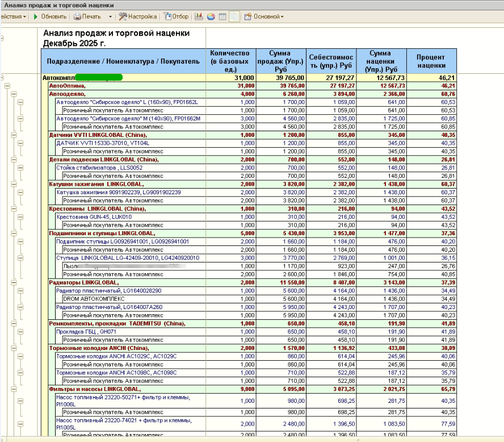Viewport: 504px width, 442px height.
Task: Open Настройка with the tools icon
Action: coord(123,16)
